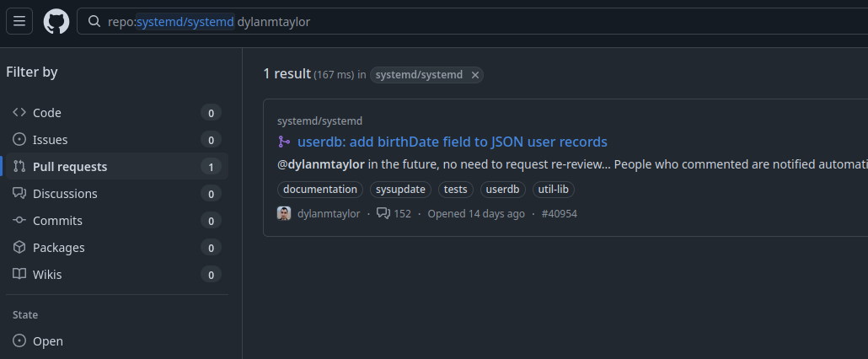Click the Commits node icon
Screen dimensions: 868x359
pyautogui.click(x=19, y=220)
